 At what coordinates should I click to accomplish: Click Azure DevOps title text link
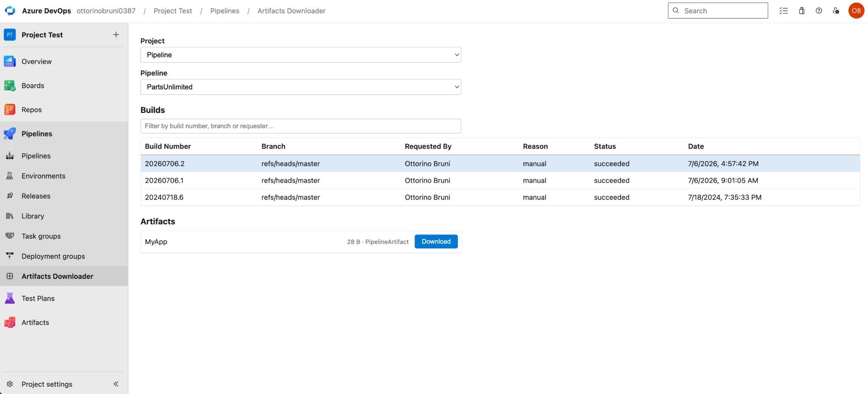[46, 11]
